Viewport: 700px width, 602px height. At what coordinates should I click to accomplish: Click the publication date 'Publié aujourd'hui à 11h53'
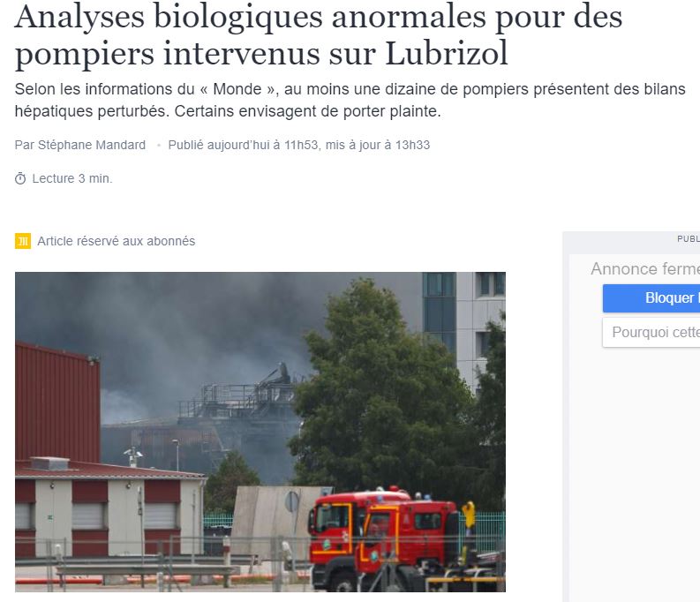point(243,145)
